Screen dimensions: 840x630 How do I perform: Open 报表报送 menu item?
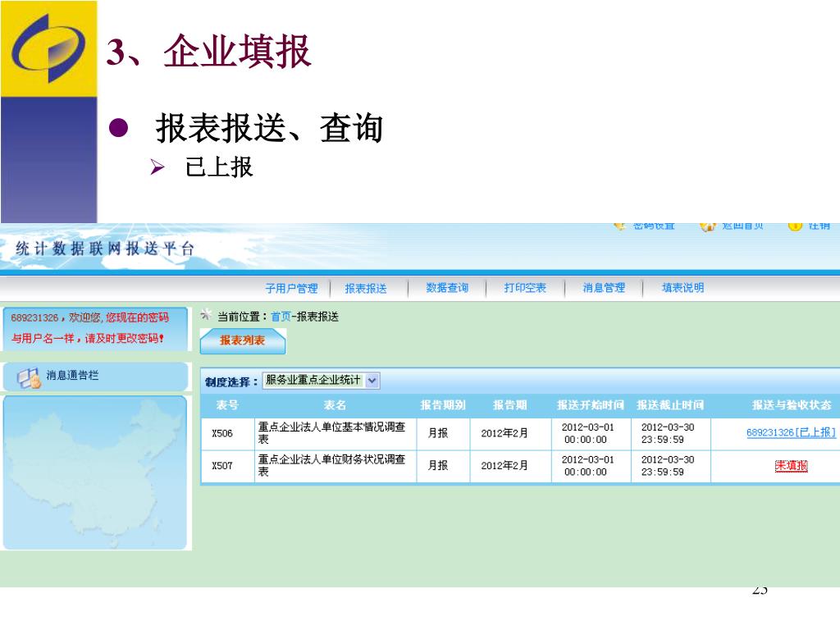pos(366,288)
